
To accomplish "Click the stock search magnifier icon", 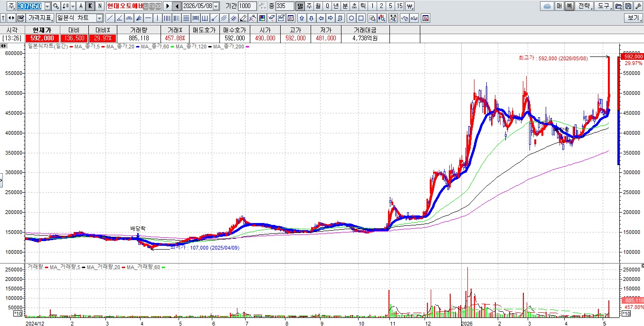I will (56, 6).
